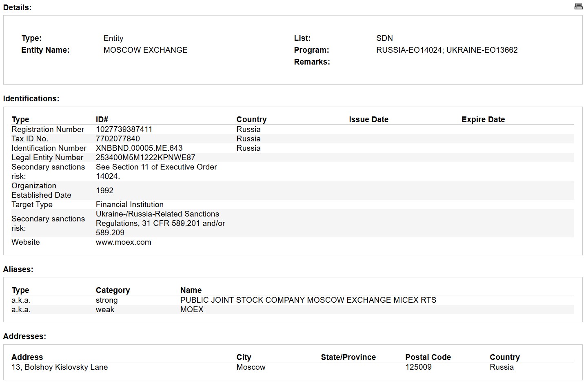
Task: Click the Moscow city value in Addresses
Action: click(251, 367)
